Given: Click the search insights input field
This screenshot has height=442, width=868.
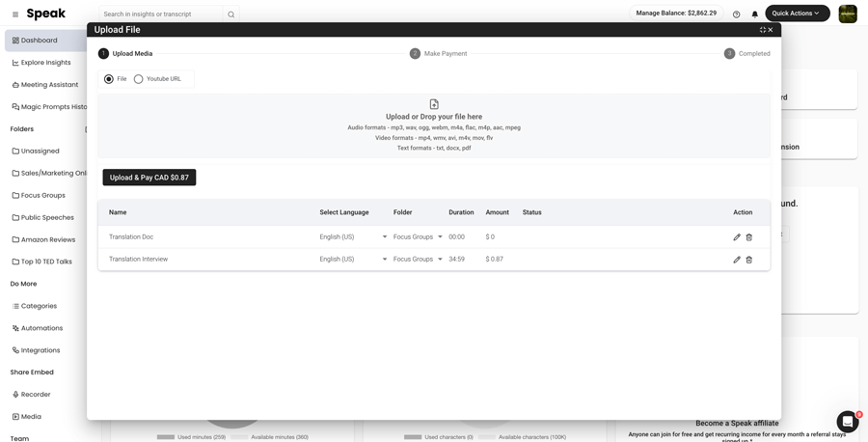Looking at the screenshot, I should pyautogui.click(x=162, y=14).
